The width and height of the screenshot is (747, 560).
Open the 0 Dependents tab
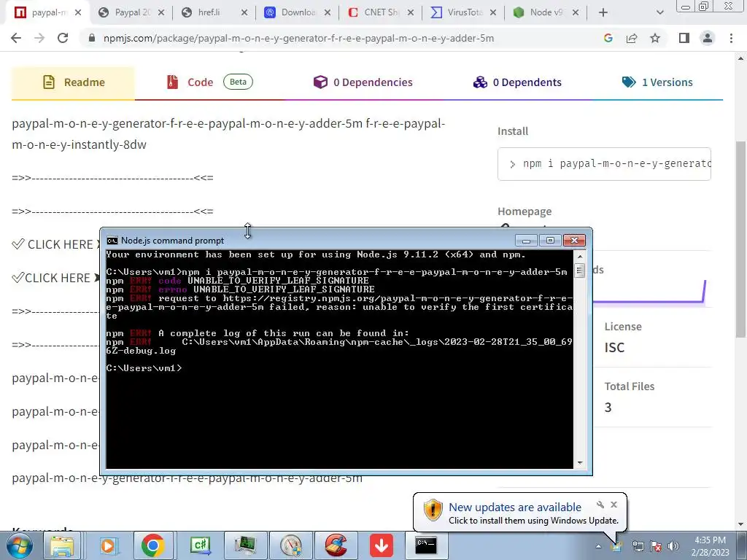coord(517,82)
